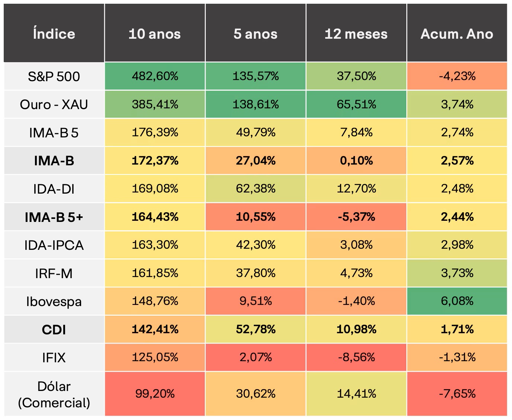Select the dark green 6,08% Ibovespa cell
The width and height of the screenshot is (512, 420).
[x=457, y=301]
